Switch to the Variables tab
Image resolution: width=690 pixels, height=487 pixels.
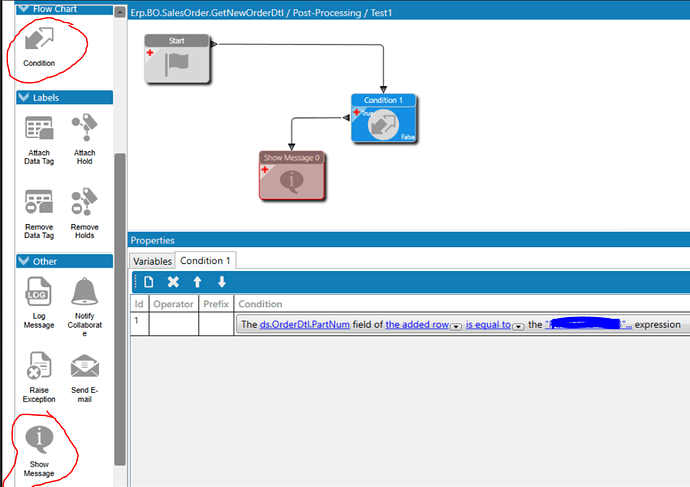tap(152, 261)
